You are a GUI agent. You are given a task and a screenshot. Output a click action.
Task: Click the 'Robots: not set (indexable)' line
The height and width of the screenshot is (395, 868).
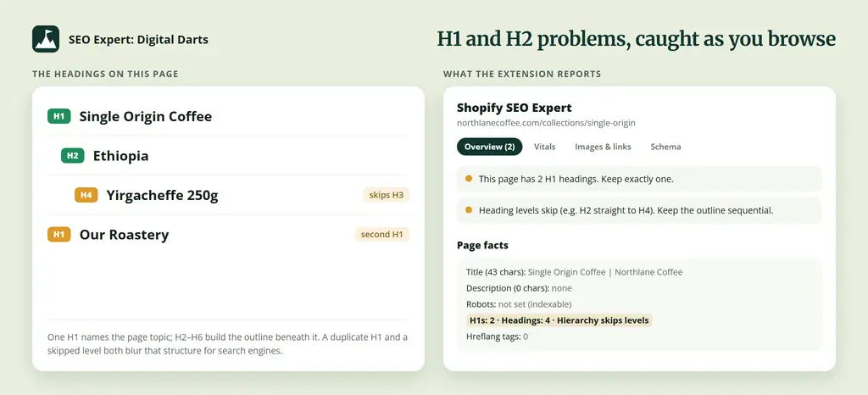click(x=519, y=304)
